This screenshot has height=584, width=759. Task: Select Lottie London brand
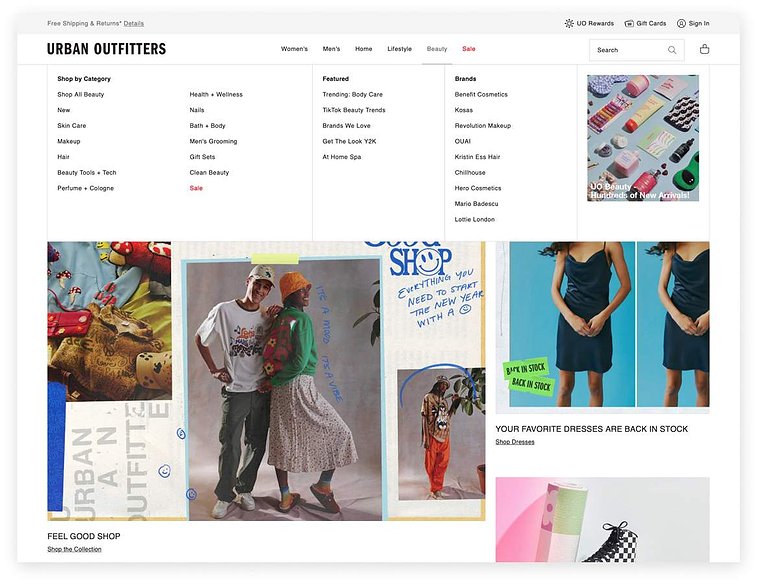pyautogui.click(x=474, y=219)
